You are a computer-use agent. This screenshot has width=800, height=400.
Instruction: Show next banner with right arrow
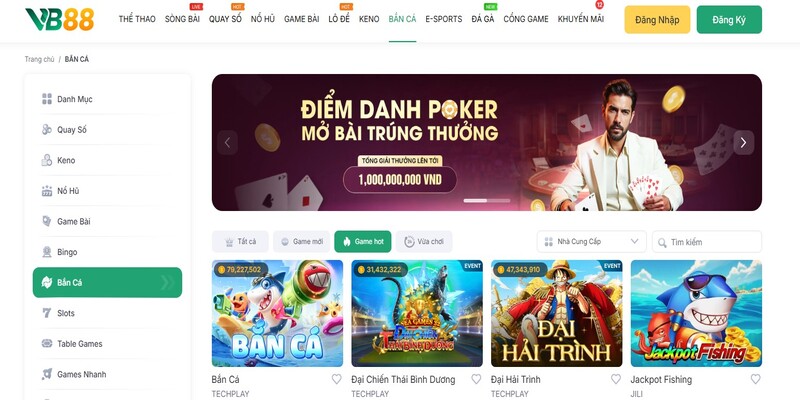(743, 143)
